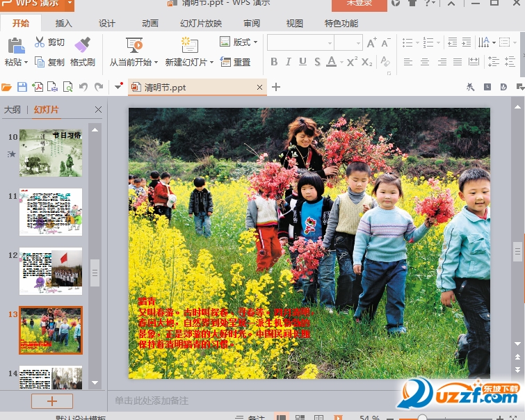The image size is (525, 420).
Task: Expand bullet list dropdown
Action: coord(417,43)
